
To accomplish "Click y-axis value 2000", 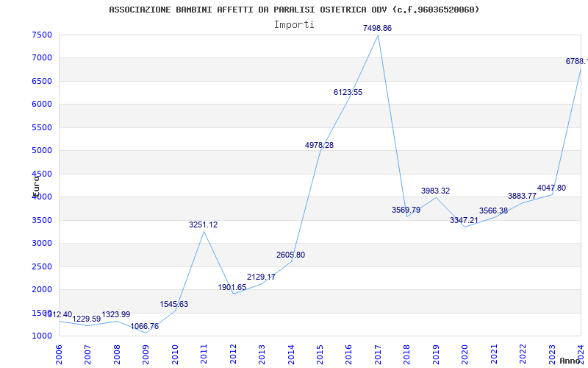I will click(x=42, y=289).
